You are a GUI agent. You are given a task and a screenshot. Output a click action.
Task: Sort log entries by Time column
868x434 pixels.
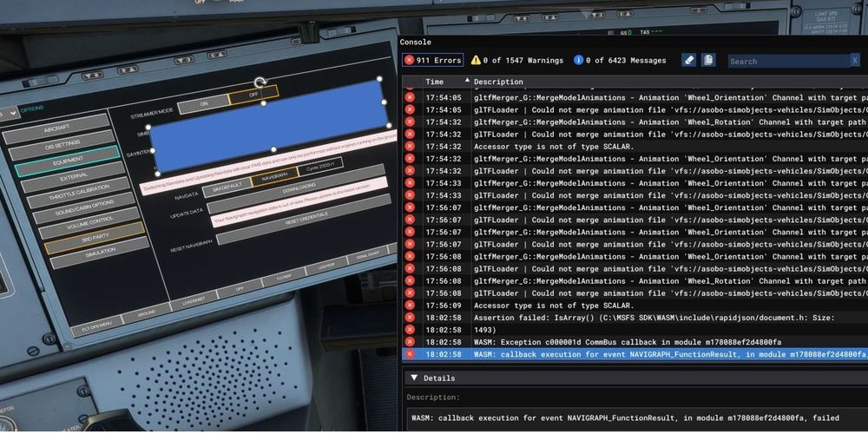pyautogui.click(x=434, y=82)
